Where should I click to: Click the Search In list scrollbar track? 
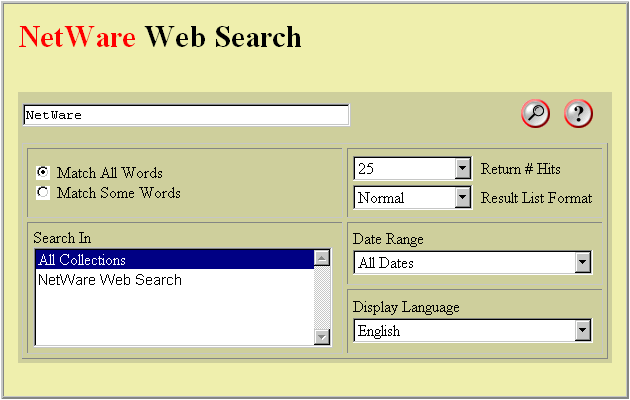(322, 297)
